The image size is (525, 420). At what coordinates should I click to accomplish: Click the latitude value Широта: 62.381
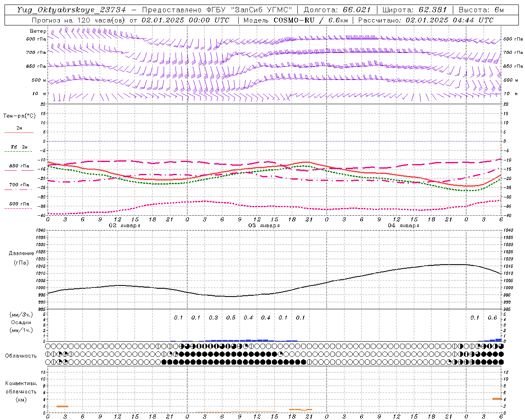click(x=415, y=10)
